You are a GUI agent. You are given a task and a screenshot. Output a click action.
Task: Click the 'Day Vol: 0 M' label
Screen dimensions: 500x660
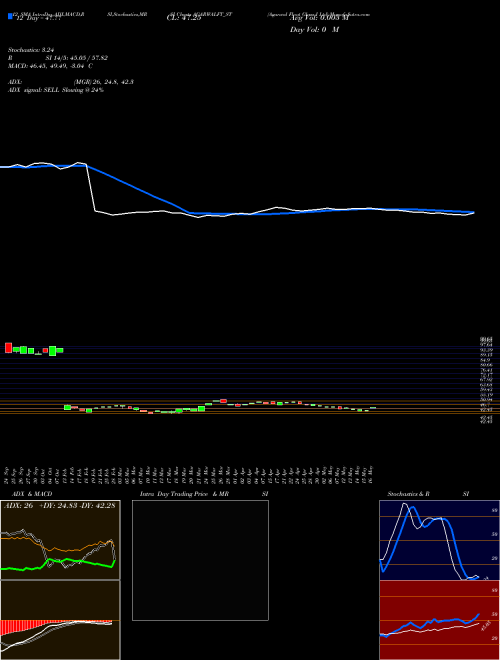tap(315, 30)
